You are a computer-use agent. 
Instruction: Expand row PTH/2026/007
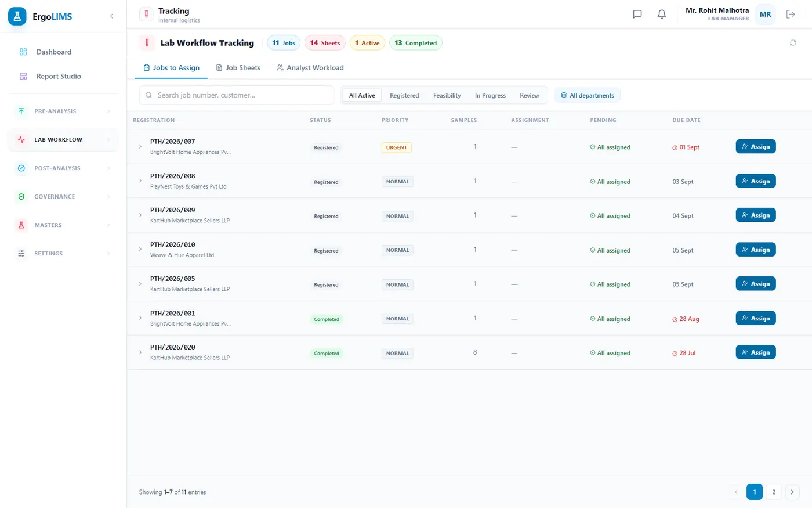[x=140, y=147]
